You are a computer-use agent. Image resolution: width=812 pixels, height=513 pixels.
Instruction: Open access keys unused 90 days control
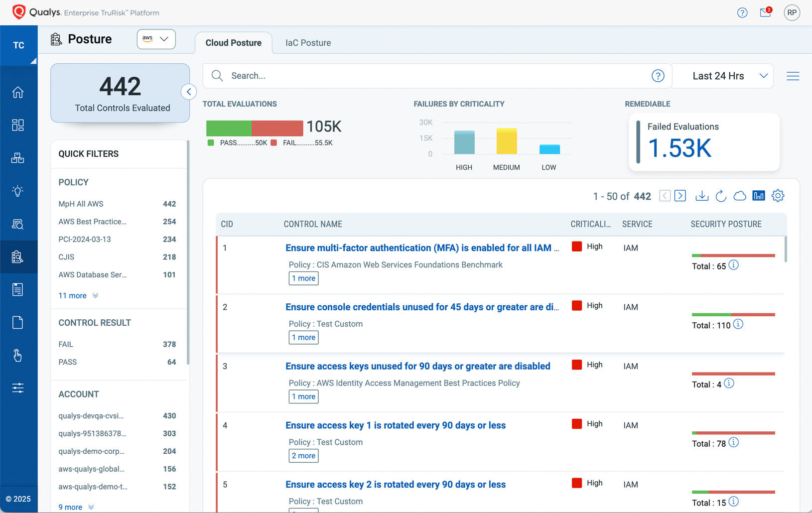[x=418, y=366]
